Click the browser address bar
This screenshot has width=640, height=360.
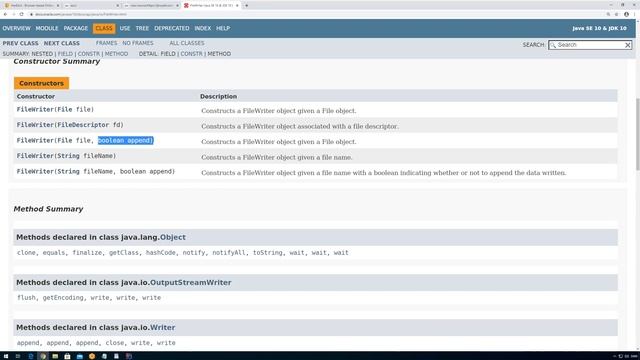coord(314,14)
